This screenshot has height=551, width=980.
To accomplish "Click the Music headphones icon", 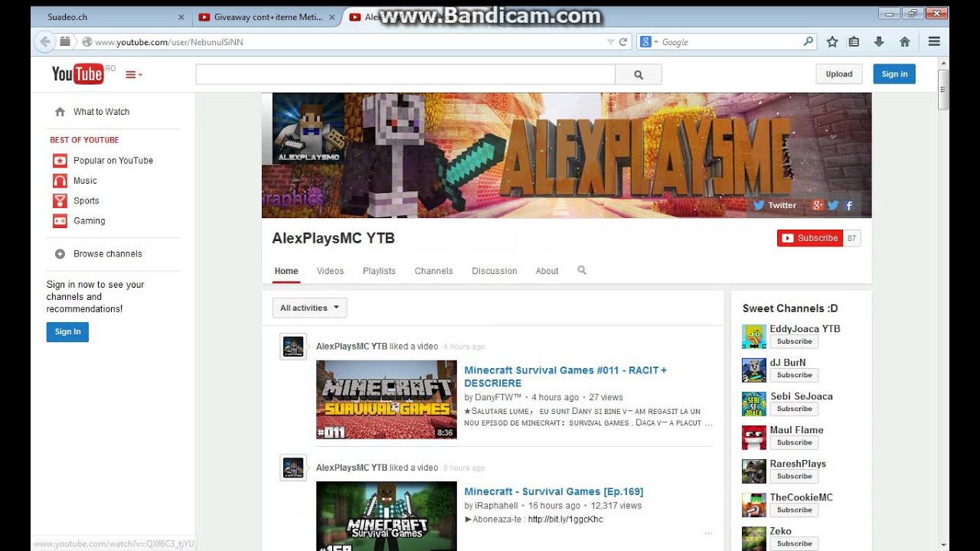I will coord(60,181).
